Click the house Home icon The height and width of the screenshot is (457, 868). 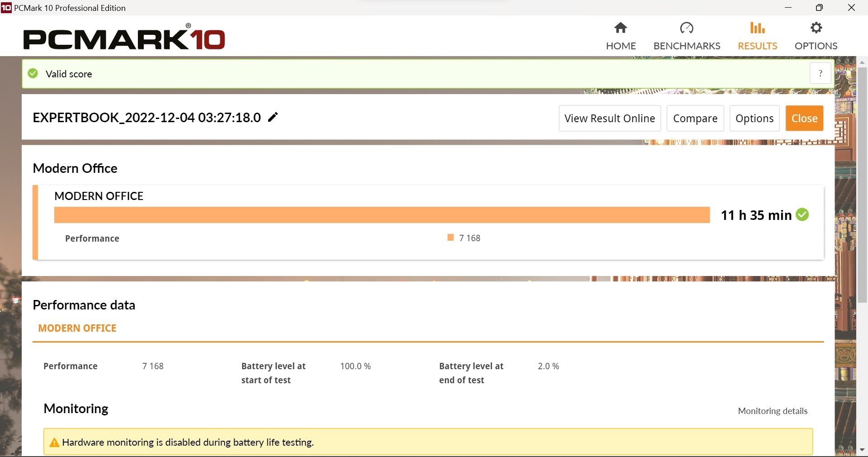(x=621, y=28)
